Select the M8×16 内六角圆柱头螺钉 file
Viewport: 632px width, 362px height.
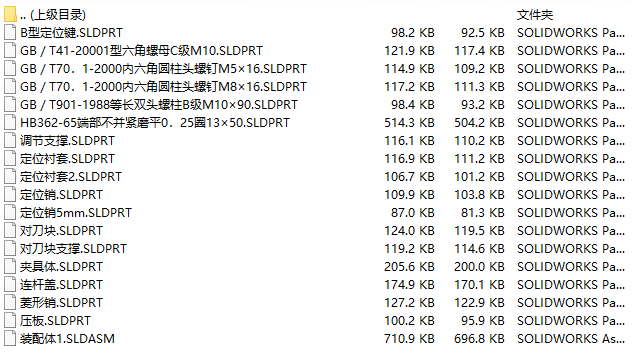click(x=163, y=87)
